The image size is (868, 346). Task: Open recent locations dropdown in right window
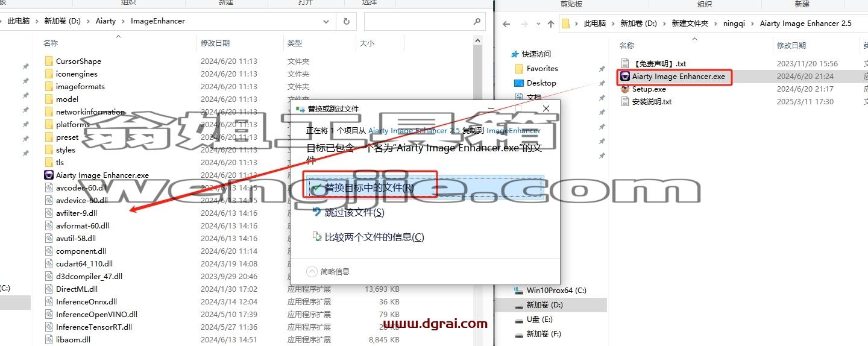tap(537, 24)
